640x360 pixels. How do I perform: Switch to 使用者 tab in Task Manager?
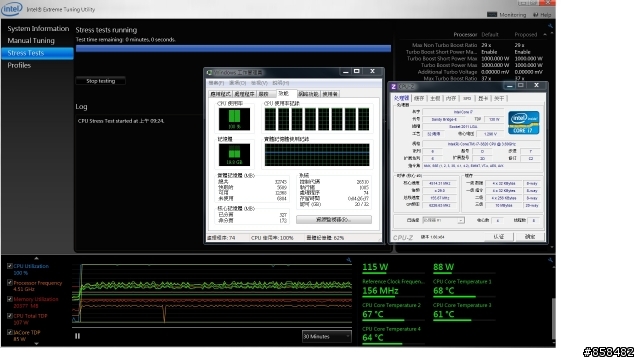point(330,94)
